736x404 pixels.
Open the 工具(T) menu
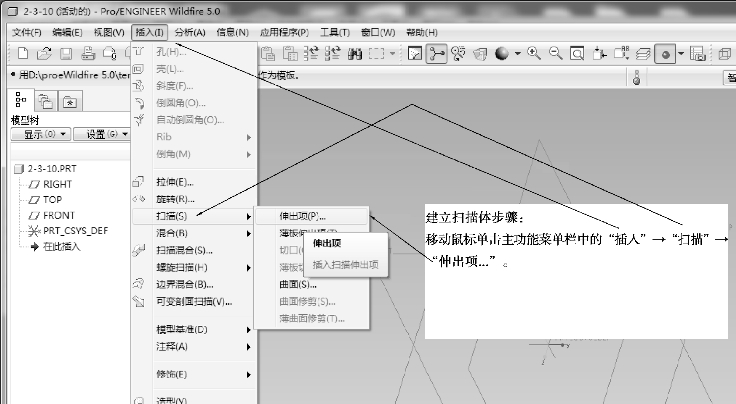335,32
